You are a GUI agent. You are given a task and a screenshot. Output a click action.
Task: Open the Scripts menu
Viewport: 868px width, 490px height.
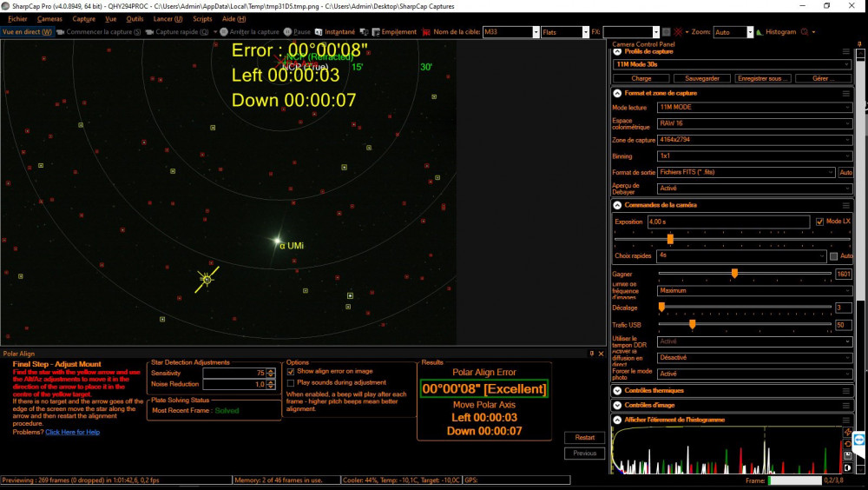point(202,19)
